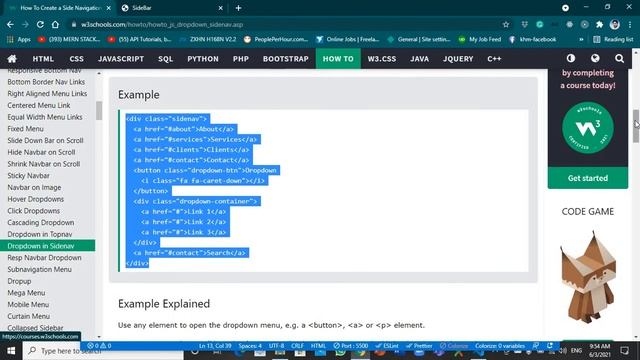
Task: Open Equal Width Menu Links sidebar link
Action: point(45,117)
